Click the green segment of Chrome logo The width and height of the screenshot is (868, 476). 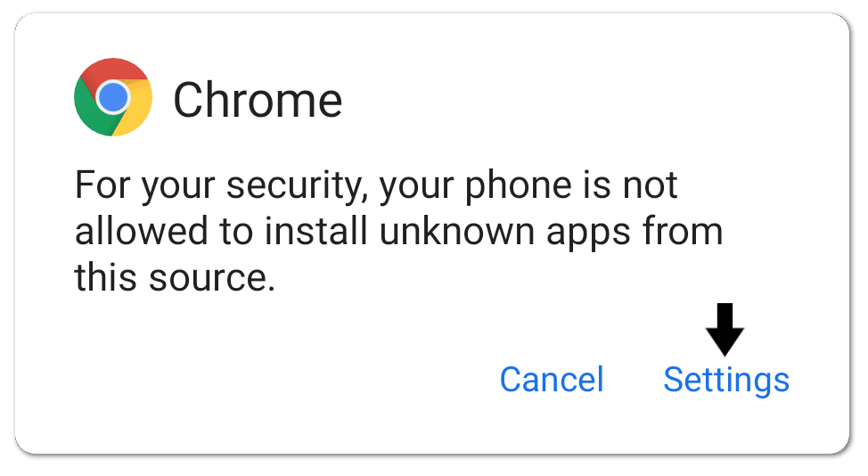click(90, 111)
